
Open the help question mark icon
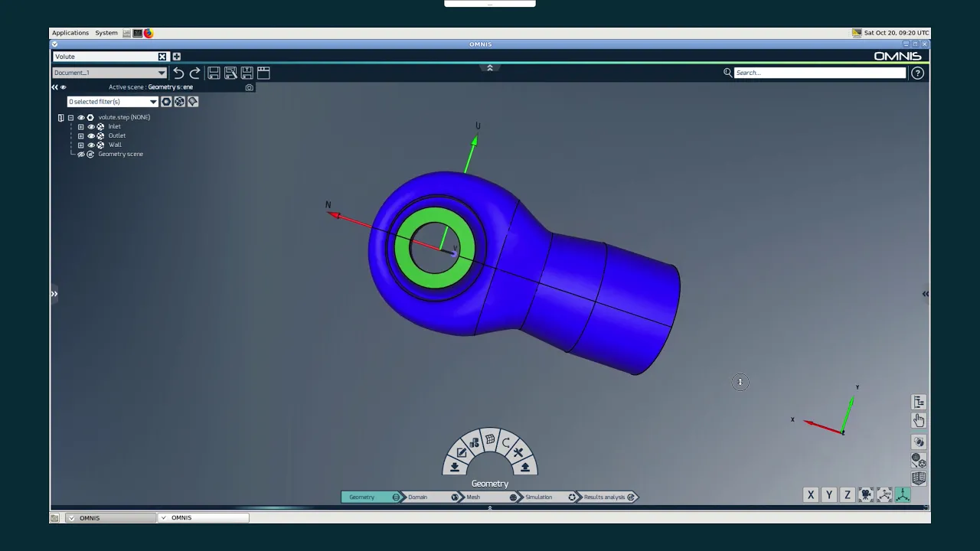click(917, 73)
